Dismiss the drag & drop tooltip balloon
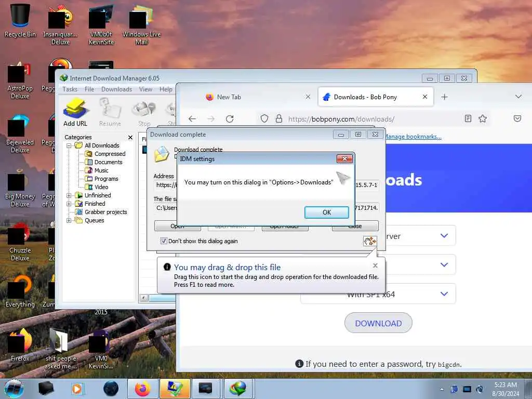The image size is (532, 399). coord(375,265)
